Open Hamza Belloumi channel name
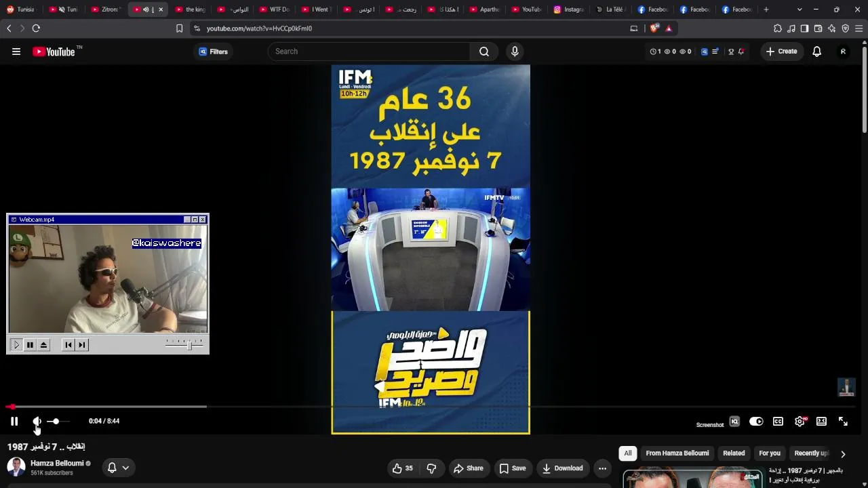 point(57,464)
